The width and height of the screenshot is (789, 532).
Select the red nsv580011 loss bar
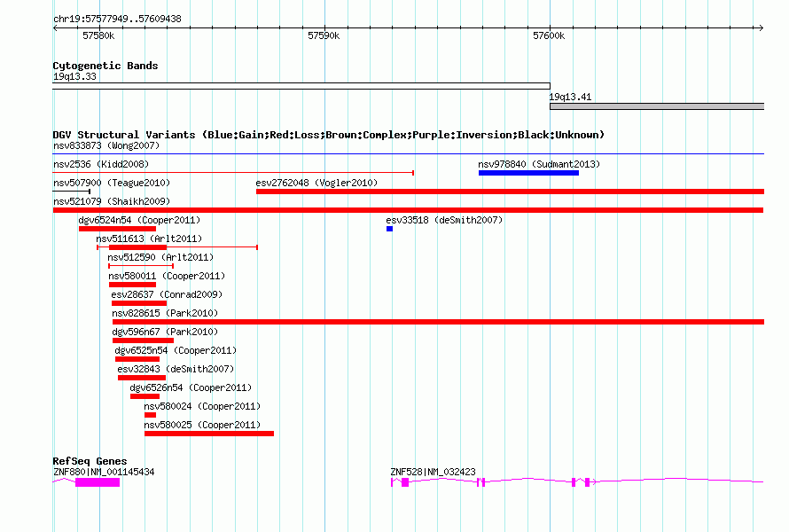tap(132, 285)
